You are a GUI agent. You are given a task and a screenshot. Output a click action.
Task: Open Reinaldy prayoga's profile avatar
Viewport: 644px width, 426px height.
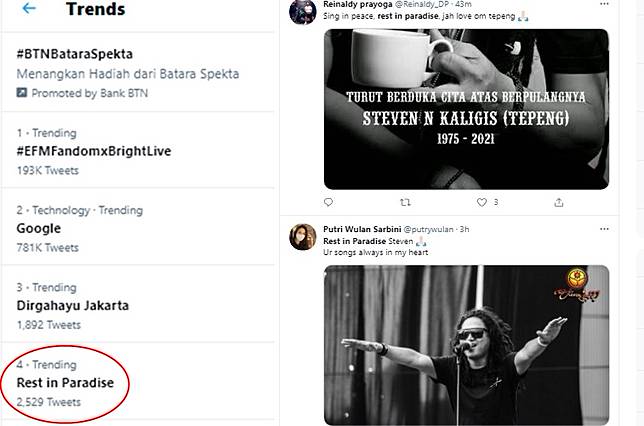(303, 13)
